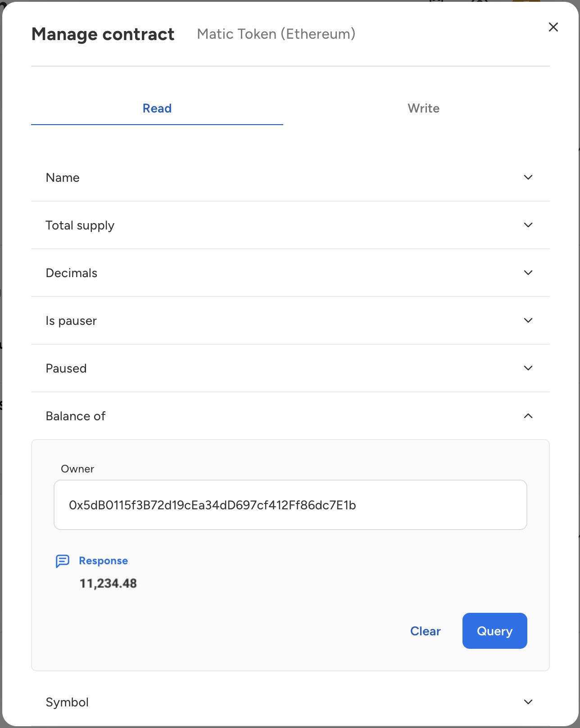Close the Manage contract dialog
The width and height of the screenshot is (580, 728).
click(553, 27)
